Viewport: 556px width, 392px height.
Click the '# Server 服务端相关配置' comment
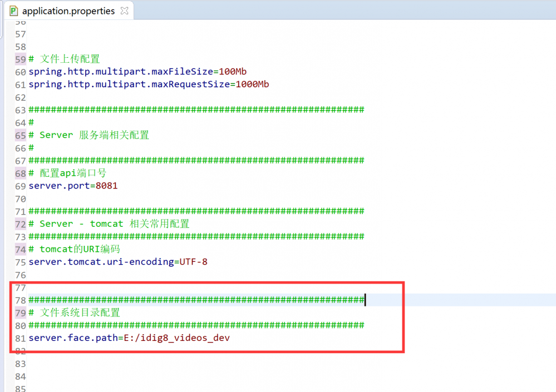(88, 135)
